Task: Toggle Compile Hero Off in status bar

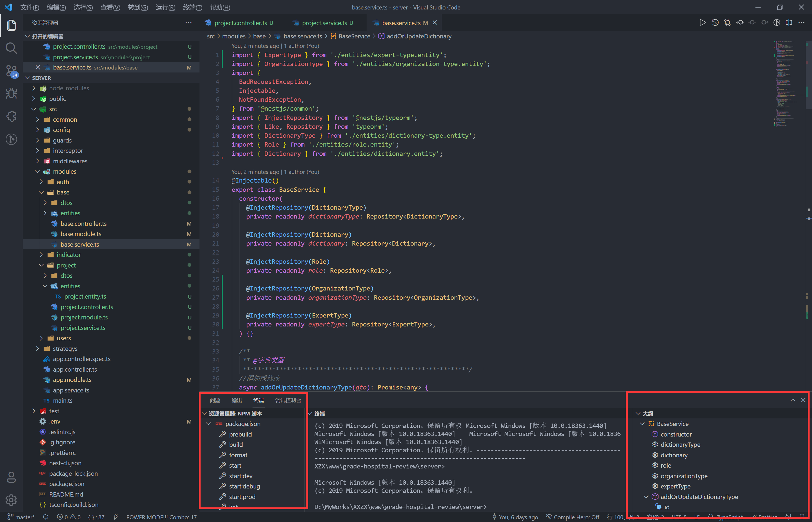Action: [x=572, y=517]
